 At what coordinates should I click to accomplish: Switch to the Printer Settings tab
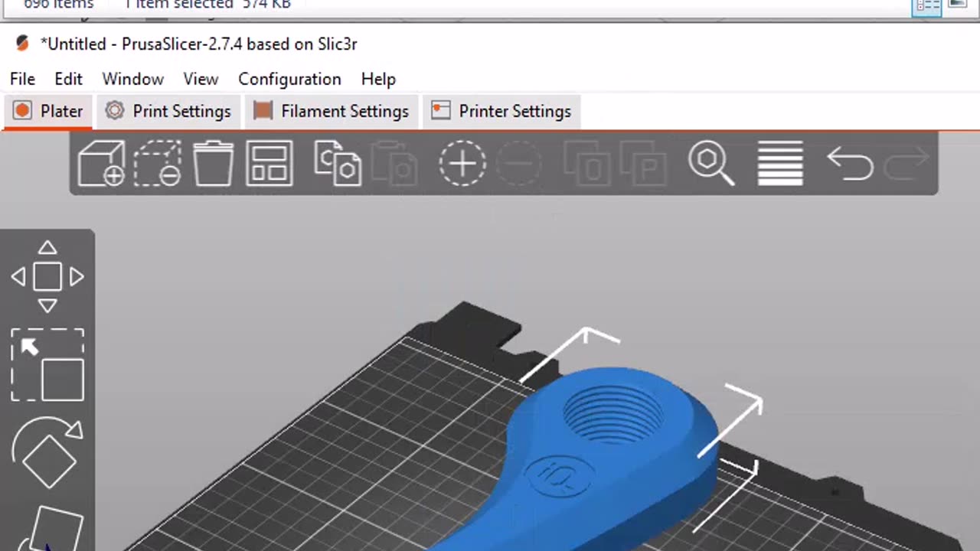point(501,111)
